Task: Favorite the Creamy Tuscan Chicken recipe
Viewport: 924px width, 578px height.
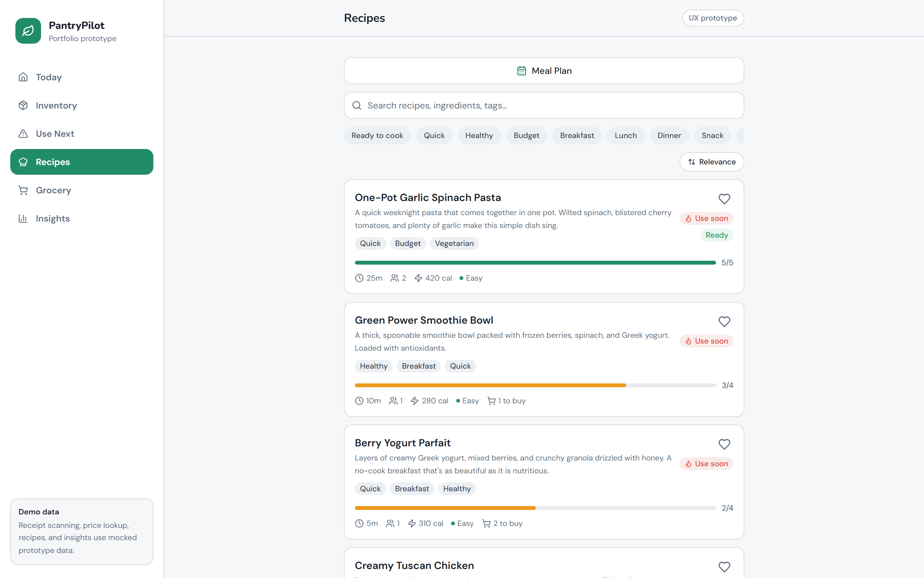Action: click(x=724, y=567)
